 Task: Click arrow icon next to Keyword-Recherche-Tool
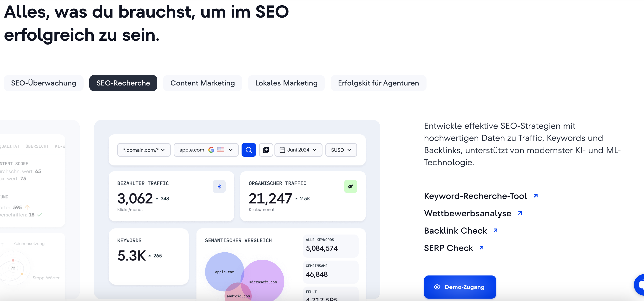click(x=535, y=196)
